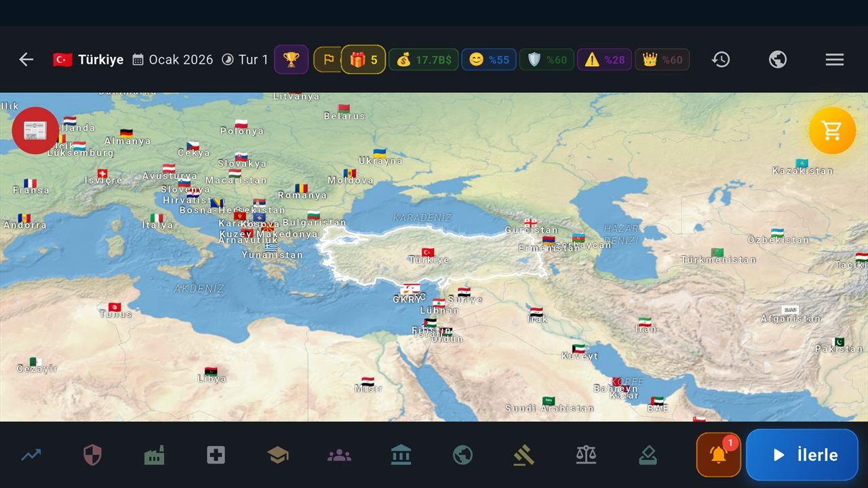Open the notification bell with badge 1
868x488 pixels.
(719, 455)
